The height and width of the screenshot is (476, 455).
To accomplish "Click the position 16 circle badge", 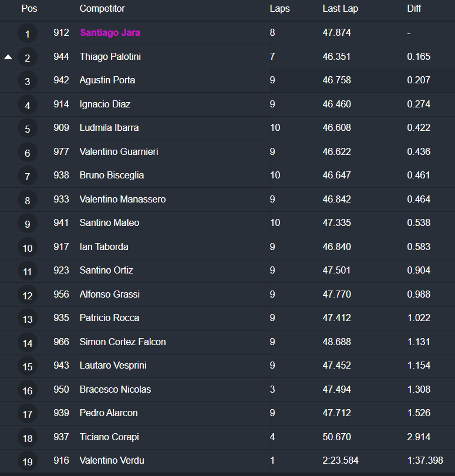I will point(28,390).
